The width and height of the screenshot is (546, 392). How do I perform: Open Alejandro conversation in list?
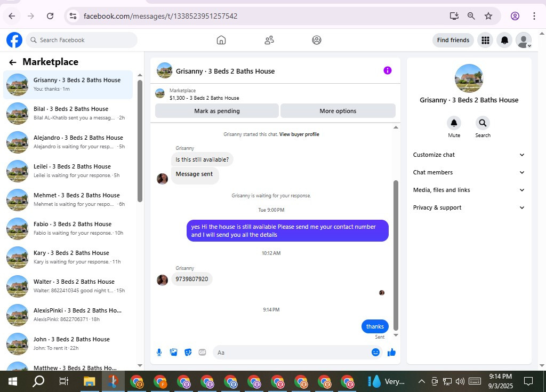point(68,142)
